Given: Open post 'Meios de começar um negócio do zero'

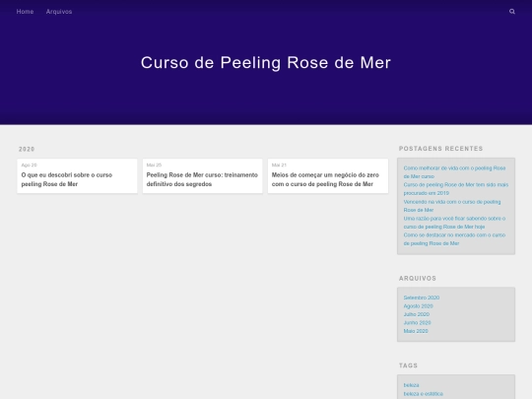Looking at the screenshot, I should point(325,179).
